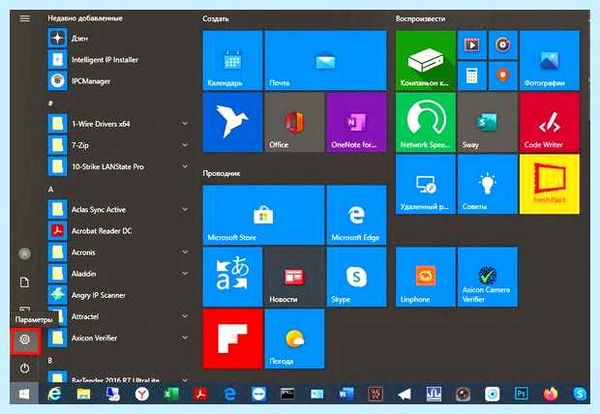Expand the Acronis folder chevron
600x414 pixels.
(185, 252)
